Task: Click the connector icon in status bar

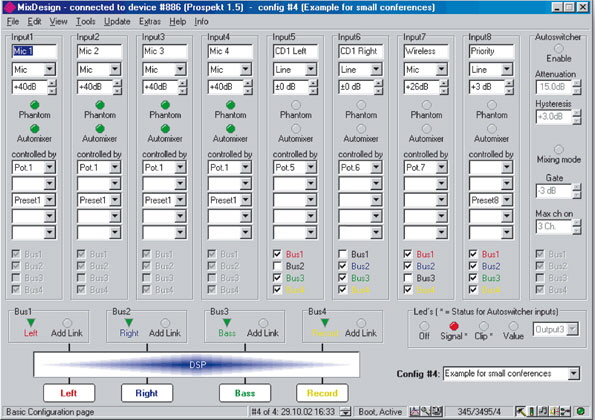Action: (x=566, y=411)
